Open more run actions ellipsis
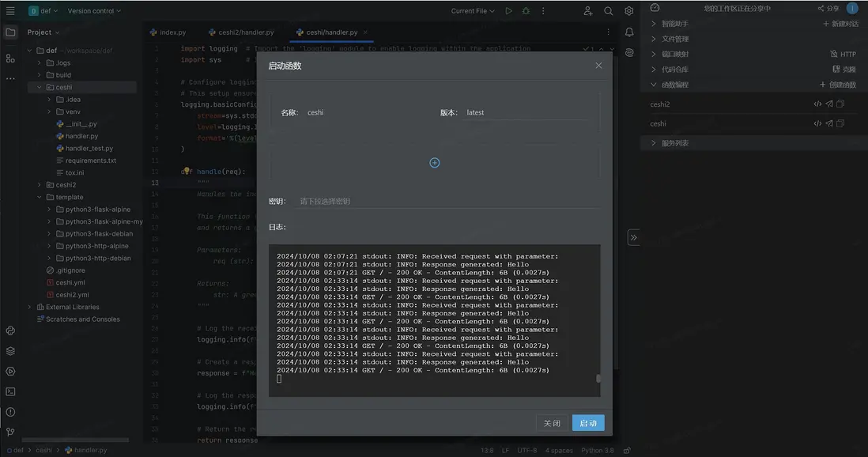 coord(543,10)
